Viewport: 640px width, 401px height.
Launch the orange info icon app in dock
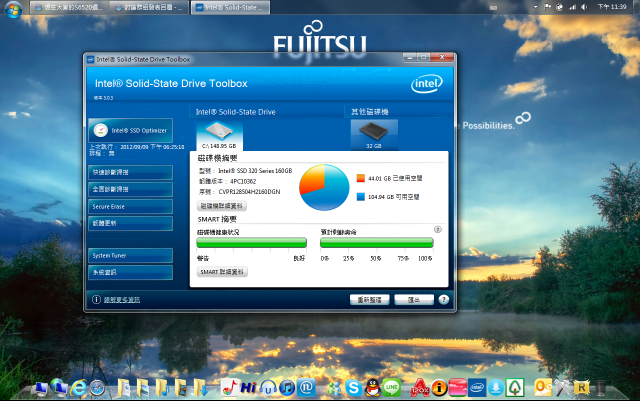(x=439, y=388)
